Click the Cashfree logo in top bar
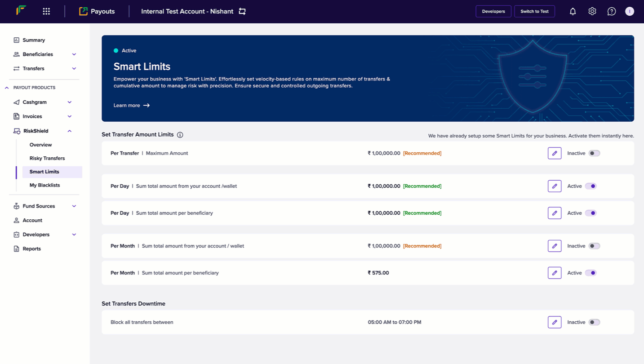 click(x=21, y=11)
